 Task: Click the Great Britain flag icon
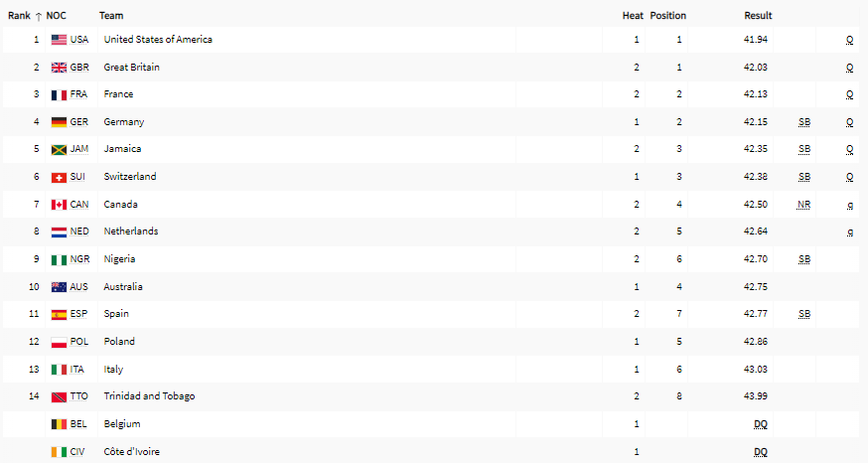59,68
